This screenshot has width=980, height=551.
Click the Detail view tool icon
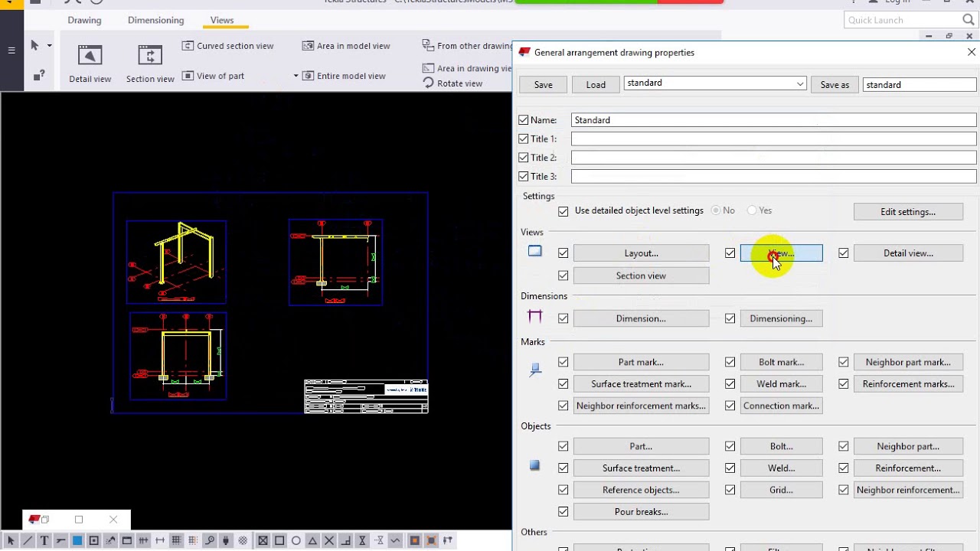[x=90, y=55]
